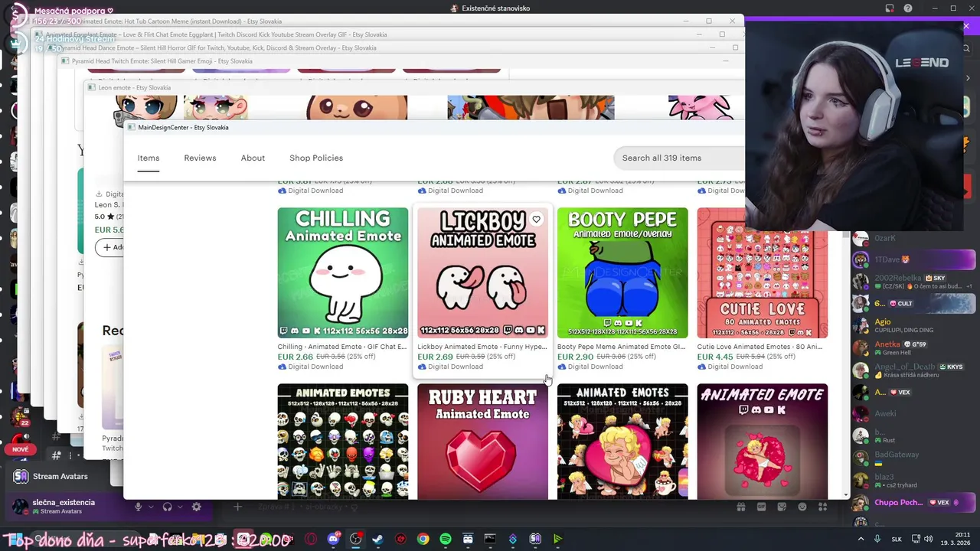Image resolution: width=980 pixels, height=551 pixels.
Task: Click 'Booty Pepe Meme Animated Emote' title link
Action: click(x=622, y=347)
